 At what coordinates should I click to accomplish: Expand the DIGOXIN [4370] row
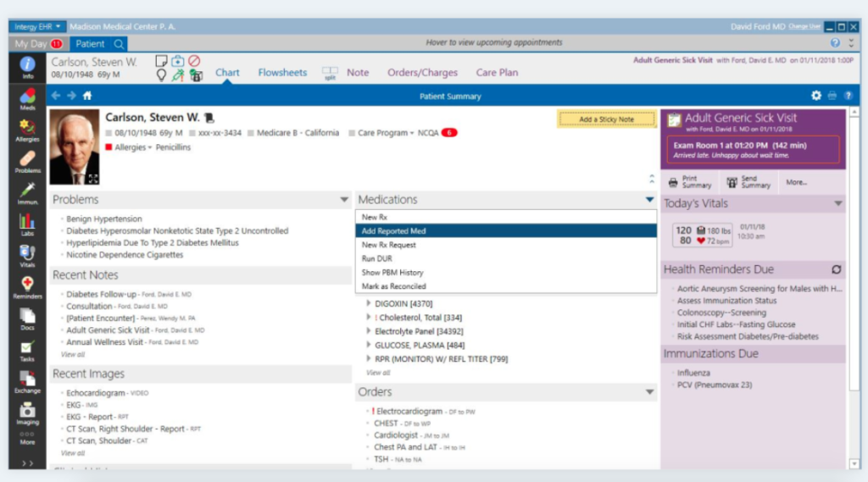(368, 303)
